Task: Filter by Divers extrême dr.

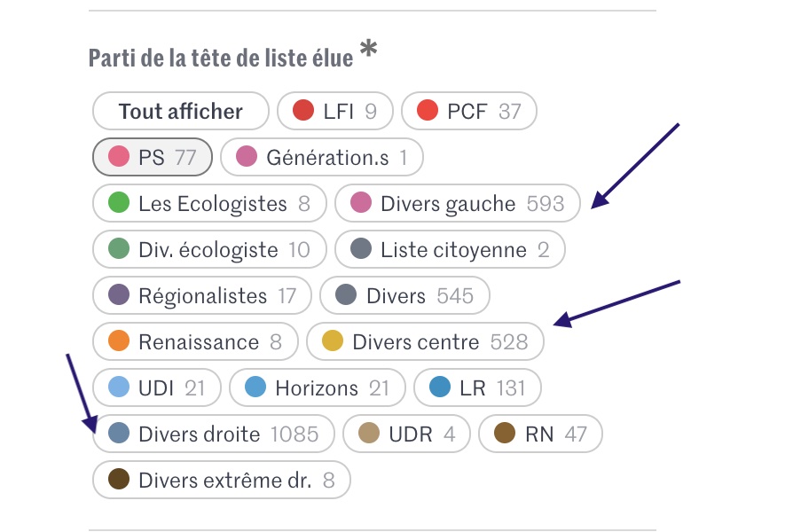Action: coord(222,481)
